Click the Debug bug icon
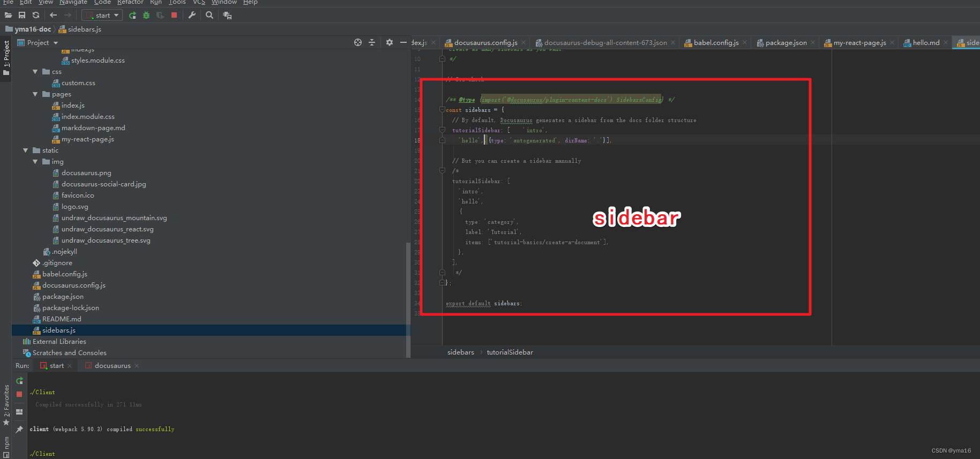This screenshot has width=980, height=459. pyautogui.click(x=146, y=15)
